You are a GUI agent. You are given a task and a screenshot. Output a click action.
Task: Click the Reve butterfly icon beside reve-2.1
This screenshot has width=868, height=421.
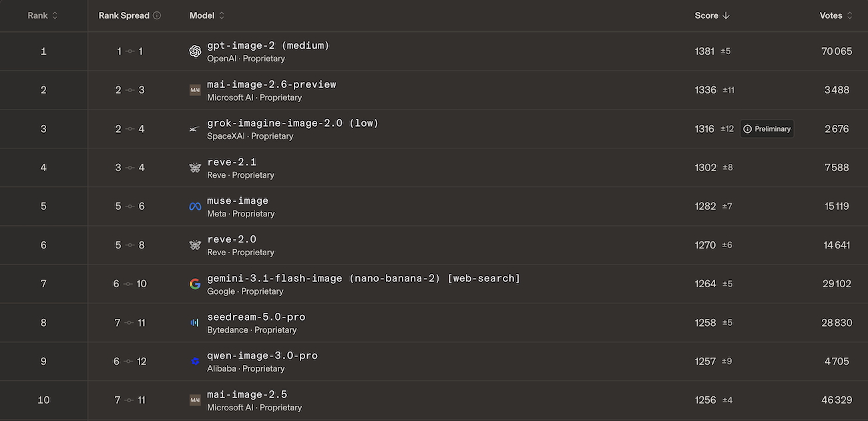pyautogui.click(x=195, y=168)
